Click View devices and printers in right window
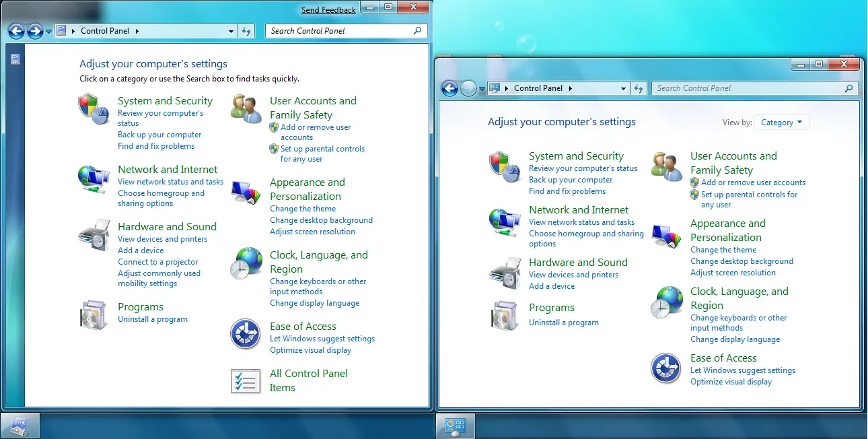The image size is (868, 439). point(573,275)
